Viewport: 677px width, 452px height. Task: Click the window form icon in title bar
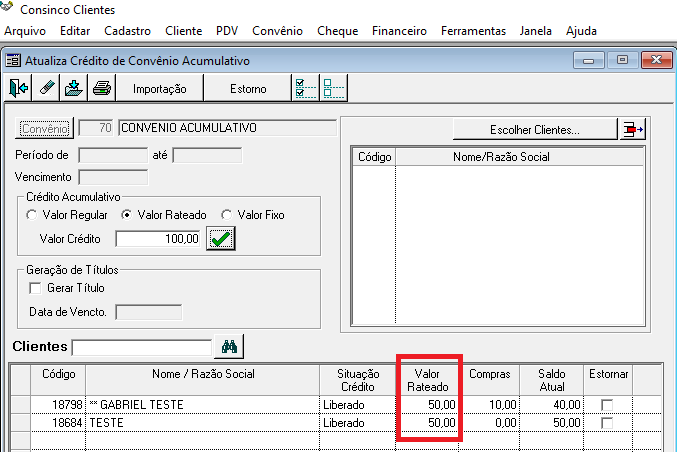point(13,60)
